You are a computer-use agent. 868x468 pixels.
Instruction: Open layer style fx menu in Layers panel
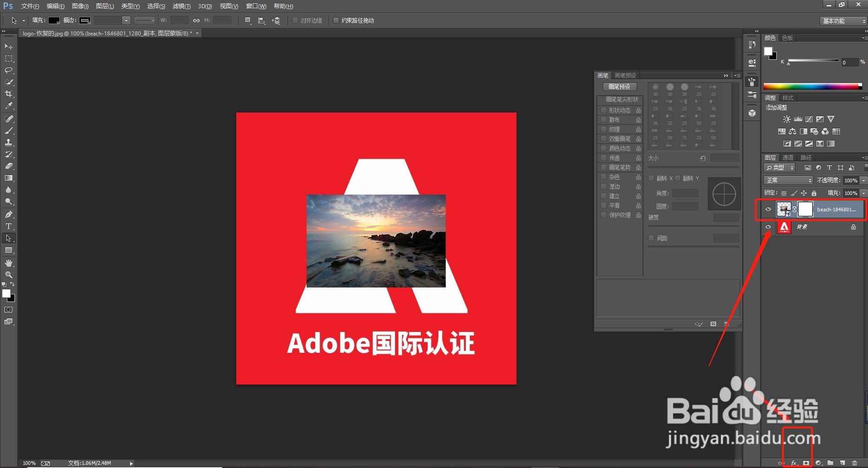pos(794,463)
